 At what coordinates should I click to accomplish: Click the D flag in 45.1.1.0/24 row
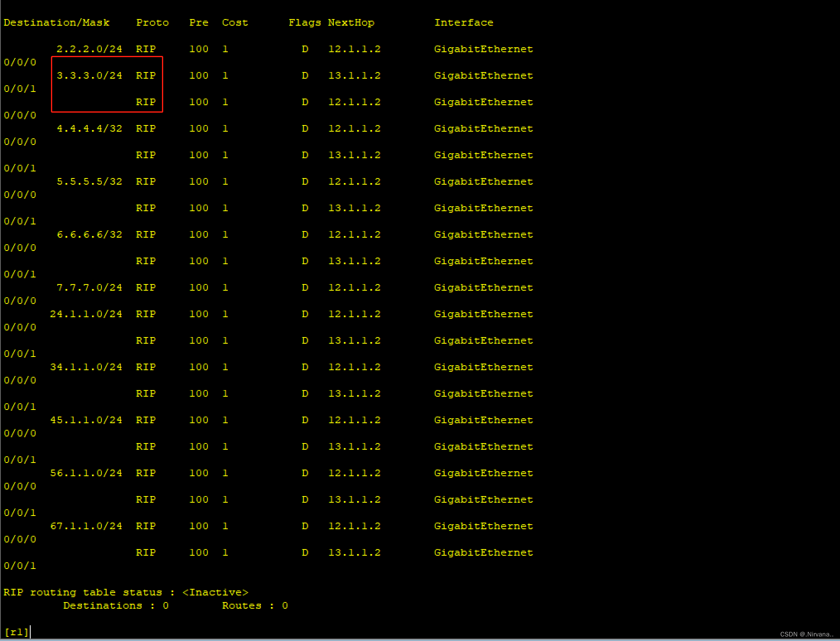pyautogui.click(x=305, y=420)
